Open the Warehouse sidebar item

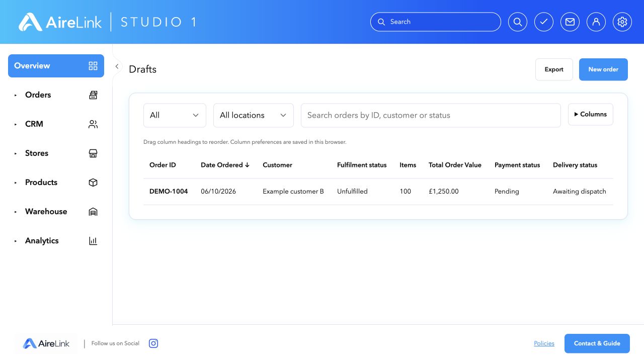[56, 212]
